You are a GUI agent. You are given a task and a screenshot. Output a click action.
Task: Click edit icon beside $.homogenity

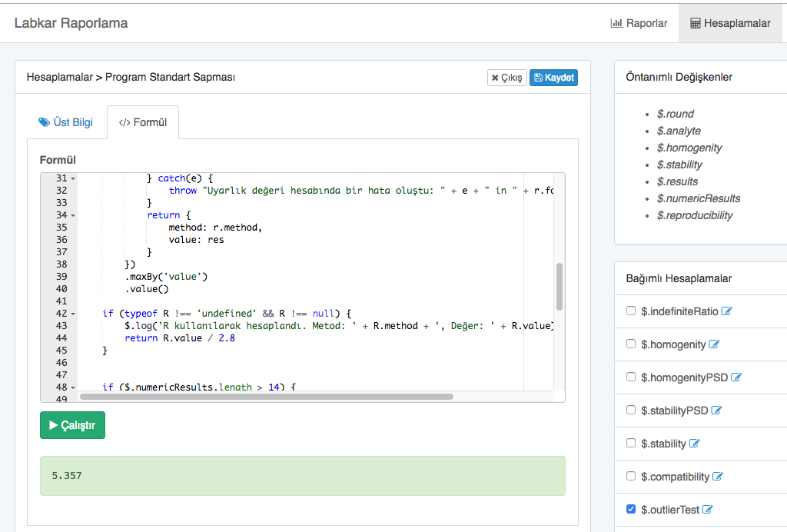pos(714,344)
